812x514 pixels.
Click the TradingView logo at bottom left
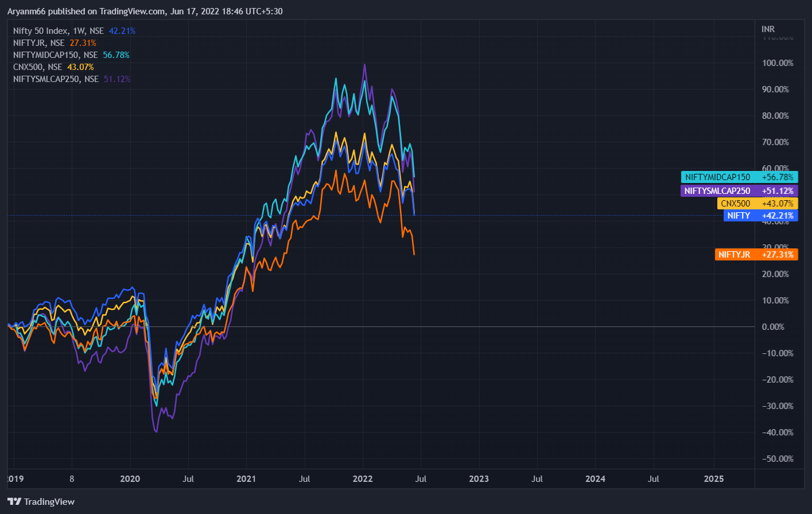pos(41,501)
